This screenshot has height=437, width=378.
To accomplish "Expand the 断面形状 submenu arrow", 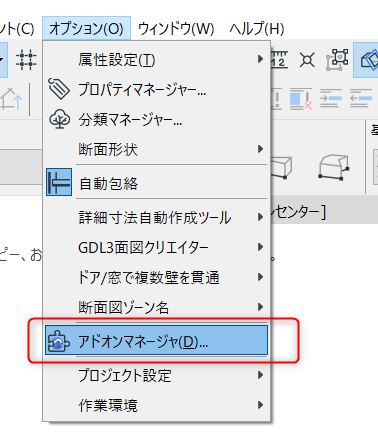I will tap(260, 149).
